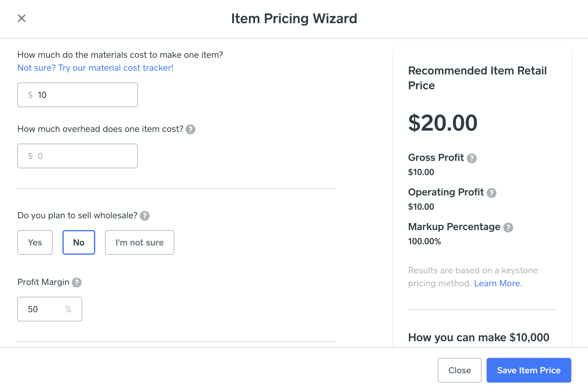Click the wholesale question help icon

[x=145, y=216]
